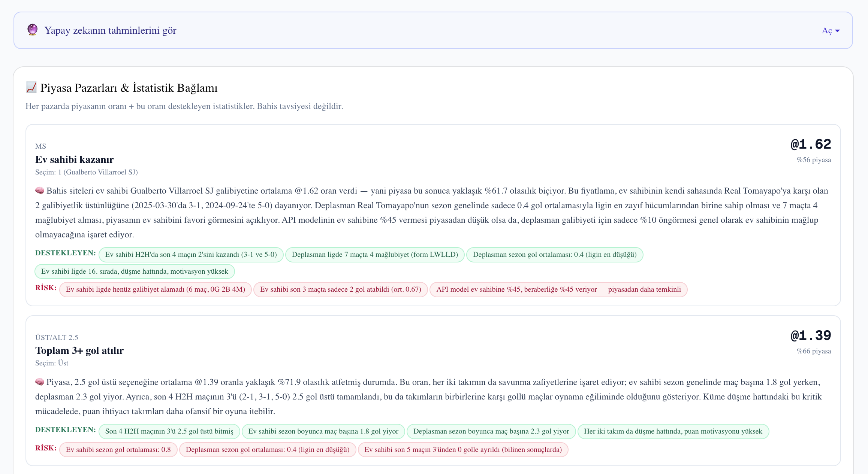Screen dimensions: 868x474
Task: Click risk chip Ev sahibi sezon gol ortalaması: 0.8
Action: [x=118, y=450]
